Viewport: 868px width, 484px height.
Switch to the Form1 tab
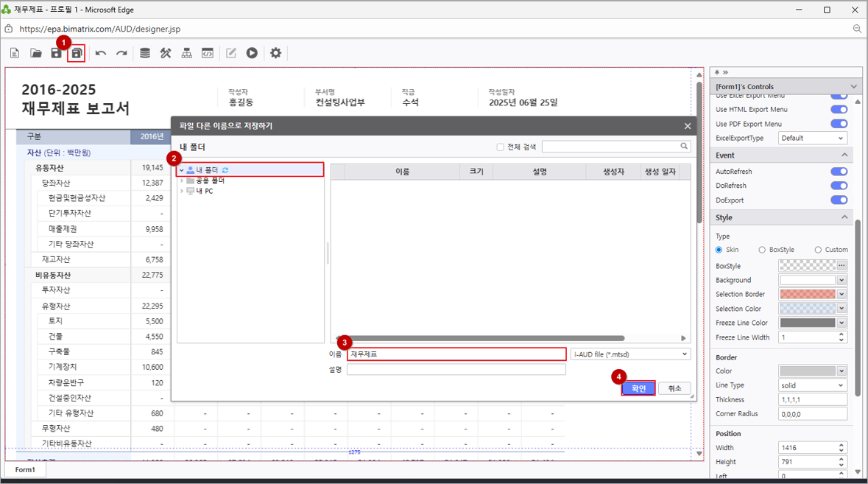pos(25,469)
